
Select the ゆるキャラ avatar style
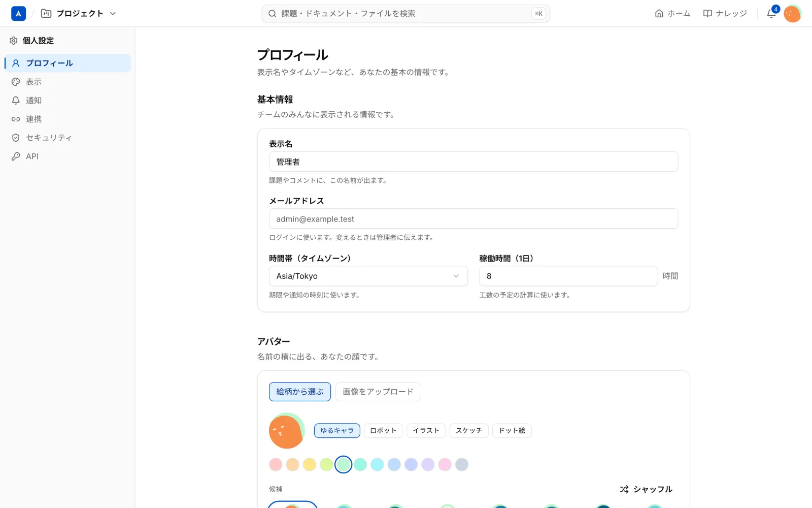coord(337,430)
